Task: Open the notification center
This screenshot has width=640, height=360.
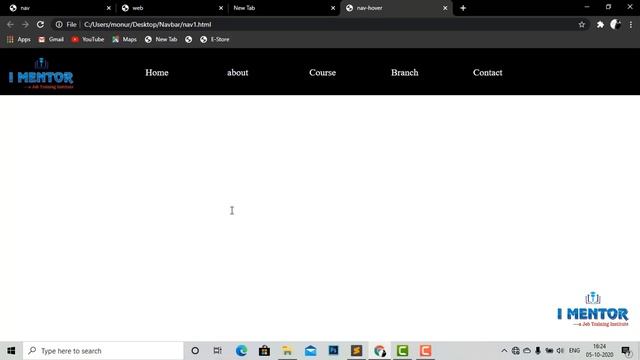Action: 626,351
